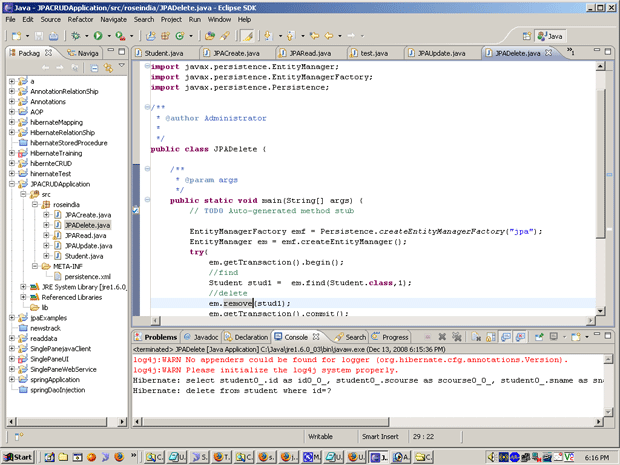
Task: Click the Windows Start button
Action: pyautogui.click(x=18, y=457)
